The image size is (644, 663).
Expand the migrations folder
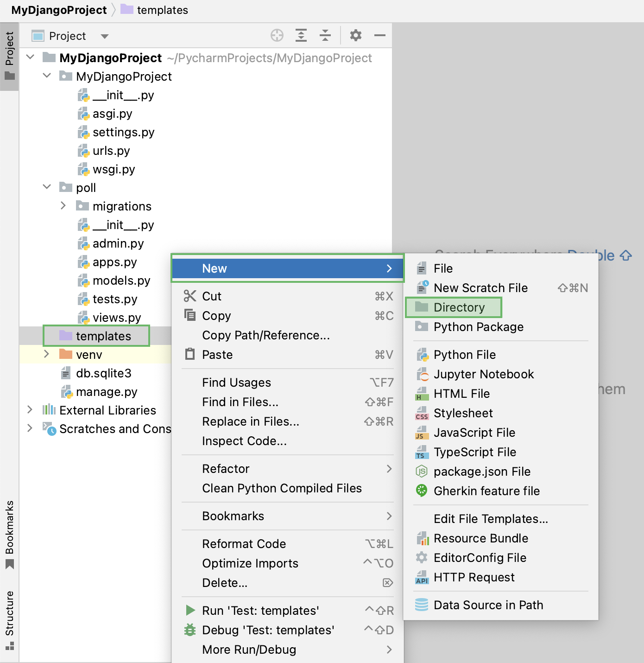[x=63, y=206]
